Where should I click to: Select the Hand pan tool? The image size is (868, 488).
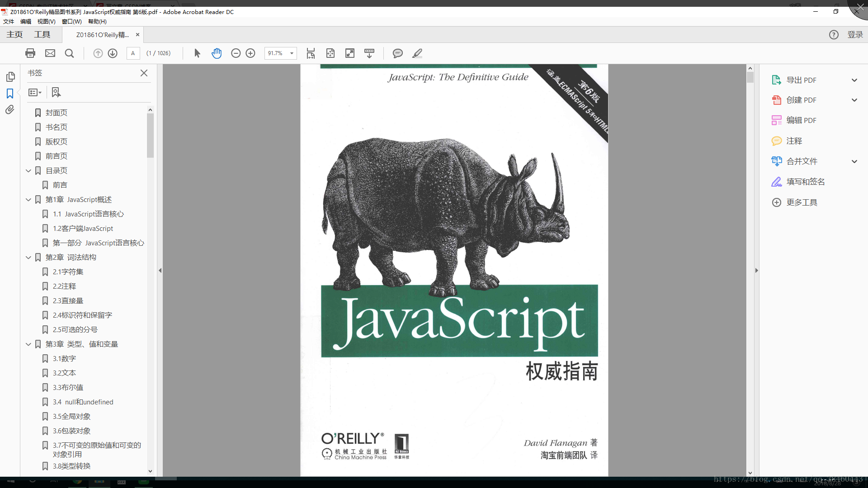click(x=217, y=53)
